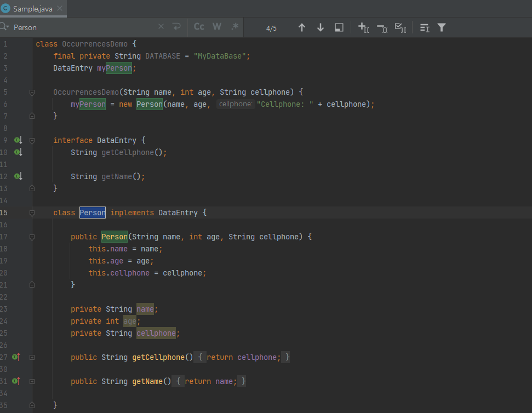The width and height of the screenshot is (532, 413).
Task: Click line number 15 in gutter
Action: point(4,213)
